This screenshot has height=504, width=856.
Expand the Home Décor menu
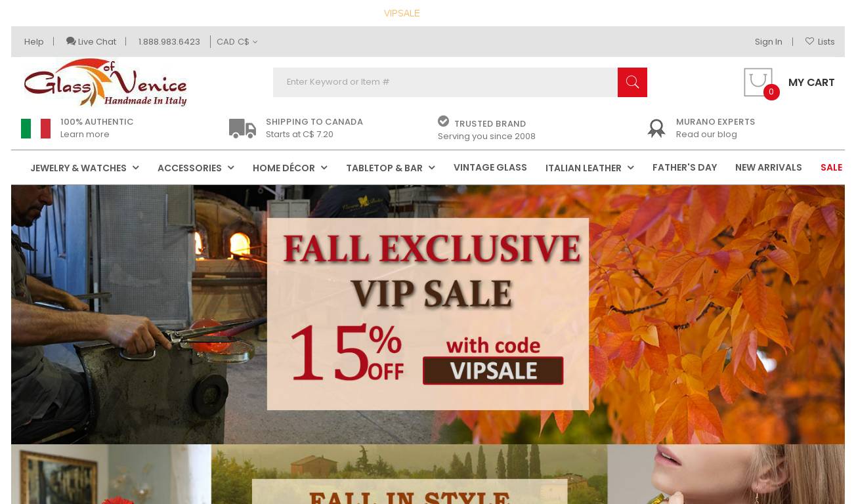coord(289,168)
